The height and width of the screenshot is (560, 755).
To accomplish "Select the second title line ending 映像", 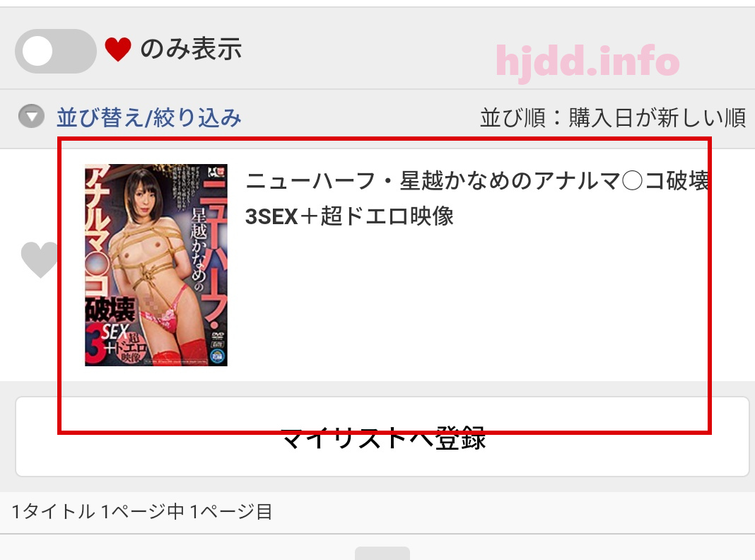I will [x=349, y=216].
